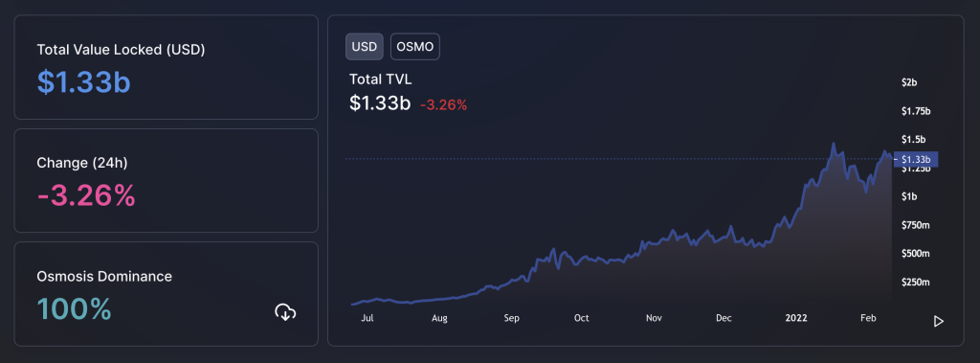Screen dimensions: 980x363
Task: Click the play triangle icon beside the chart
Action: 938,321
